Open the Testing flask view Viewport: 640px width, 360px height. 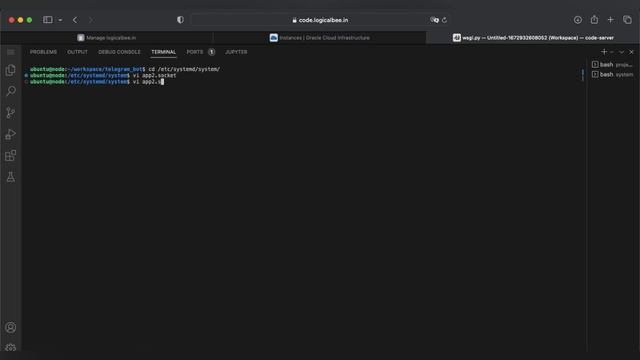[11, 177]
